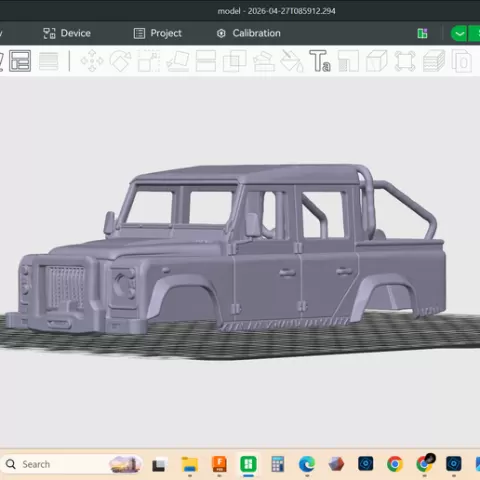Click the green Bambu Studio taskbar icon
This screenshot has height=480, width=480.
248,464
